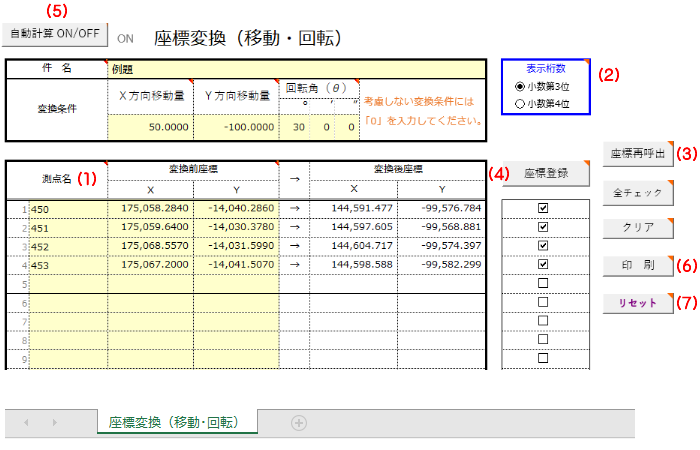Click the rotation seconds cell
Screen dimensions: 700x450
point(347,127)
